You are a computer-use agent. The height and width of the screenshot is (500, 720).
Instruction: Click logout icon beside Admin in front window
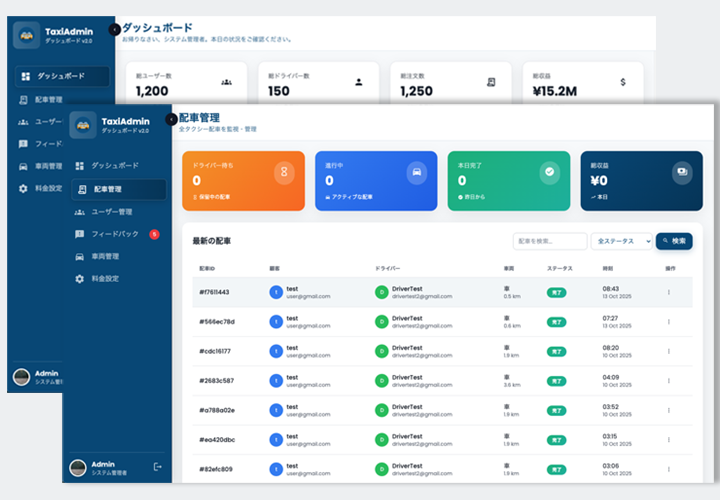tap(158, 467)
